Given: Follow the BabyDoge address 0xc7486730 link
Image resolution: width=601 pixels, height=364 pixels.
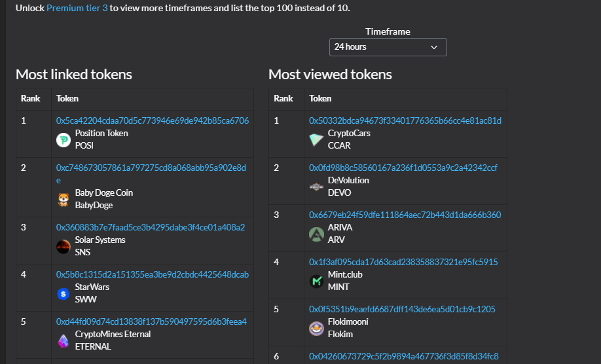Looking at the screenshot, I should point(151,174).
